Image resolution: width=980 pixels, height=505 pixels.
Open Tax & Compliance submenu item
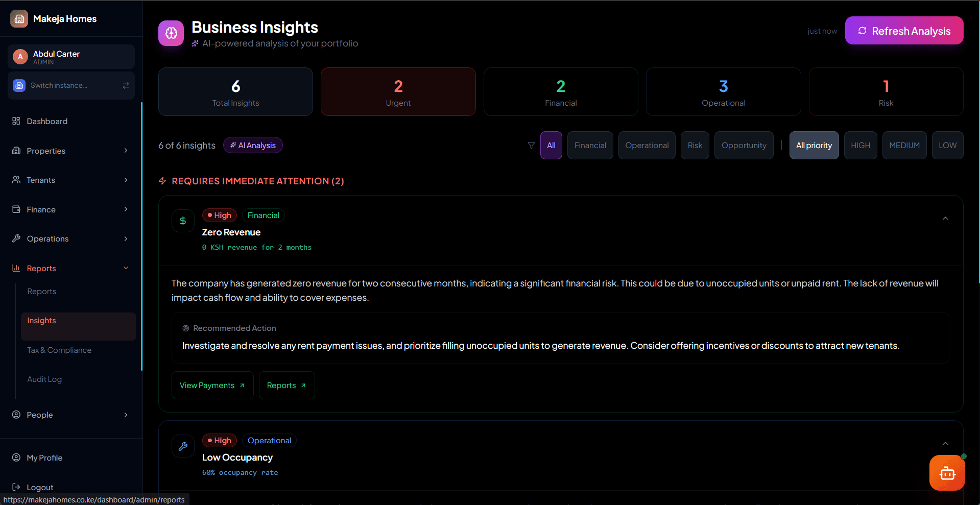click(x=78, y=350)
